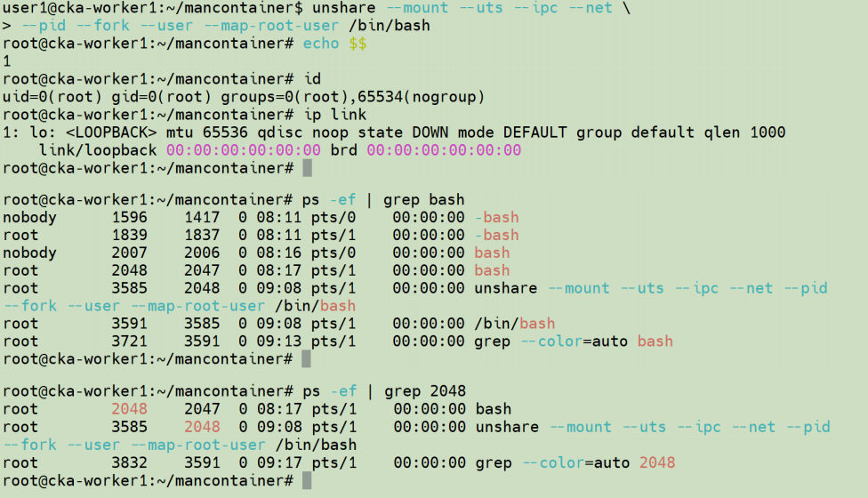
Task: Click '--map-root-user' in the top unshare command
Action: [x=271, y=26]
